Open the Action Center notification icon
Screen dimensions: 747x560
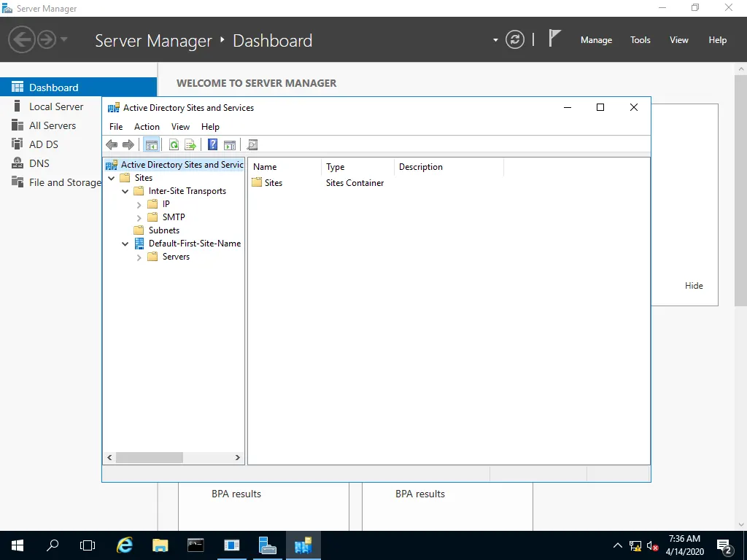pos(724,545)
